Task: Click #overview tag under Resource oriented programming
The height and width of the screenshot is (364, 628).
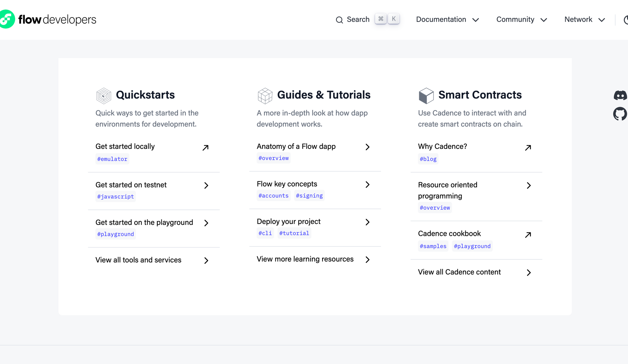Action: point(435,208)
